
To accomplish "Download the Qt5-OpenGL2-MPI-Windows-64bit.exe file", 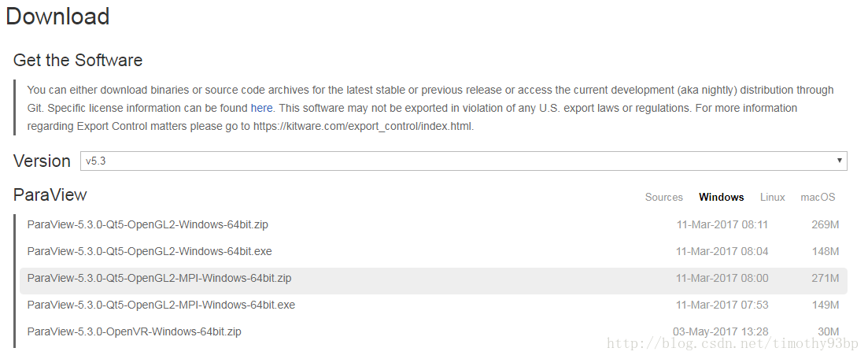I will tap(161, 305).
